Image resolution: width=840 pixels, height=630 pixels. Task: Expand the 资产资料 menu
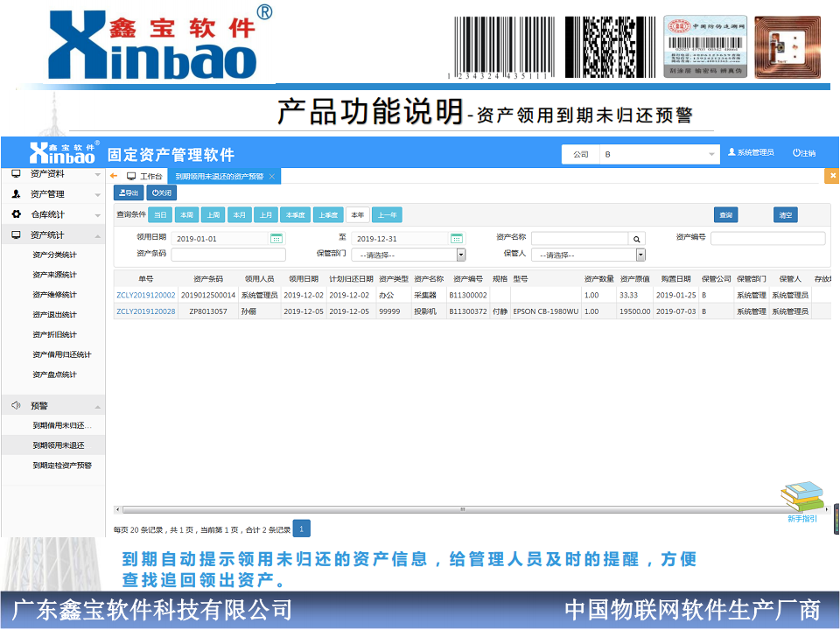pos(52,173)
